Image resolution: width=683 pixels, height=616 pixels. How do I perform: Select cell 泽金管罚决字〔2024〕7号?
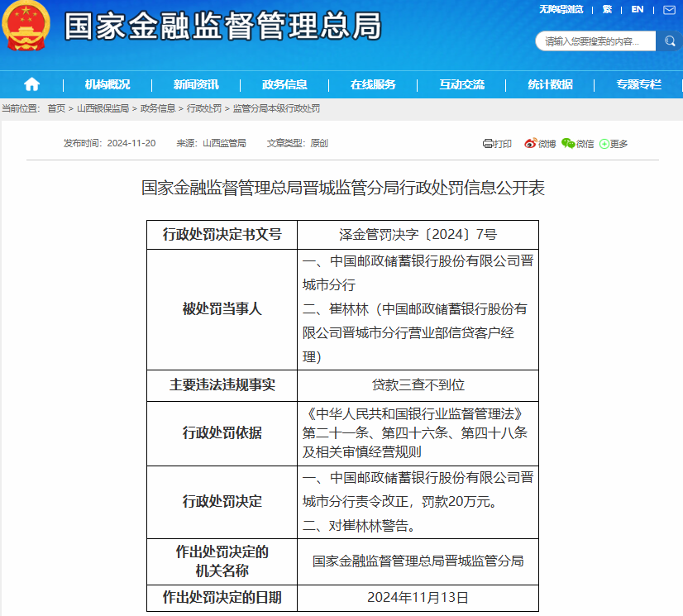pyautogui.click(x=418, y=235)
